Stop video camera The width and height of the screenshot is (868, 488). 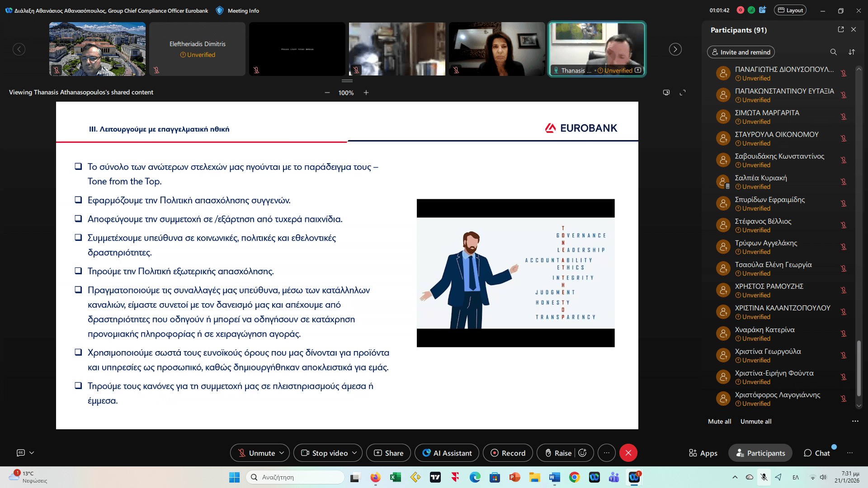324,453
